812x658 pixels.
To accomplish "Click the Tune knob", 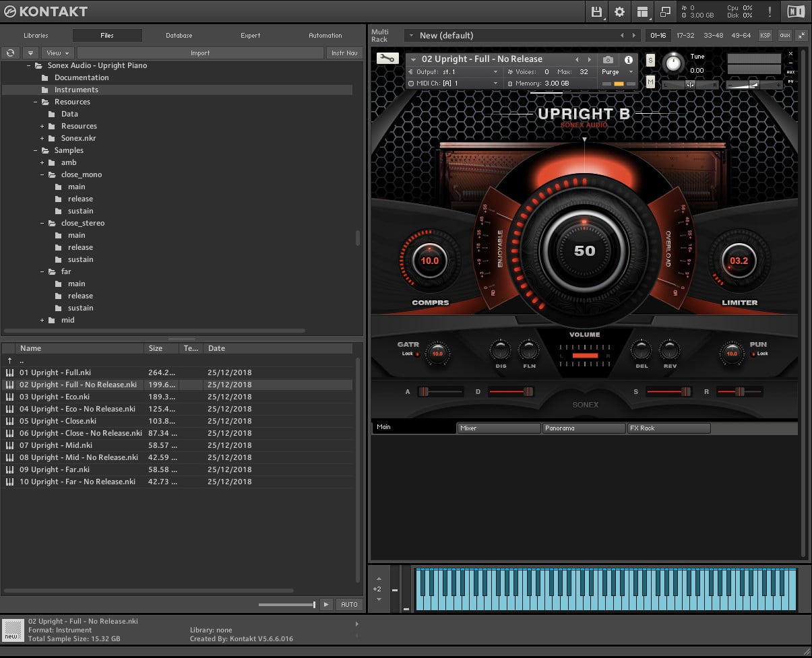I will coord(673,63).
